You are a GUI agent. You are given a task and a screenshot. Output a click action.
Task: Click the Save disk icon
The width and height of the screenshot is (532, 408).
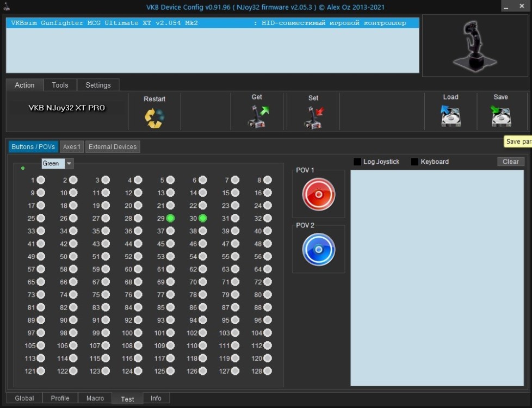click(500, 116)
